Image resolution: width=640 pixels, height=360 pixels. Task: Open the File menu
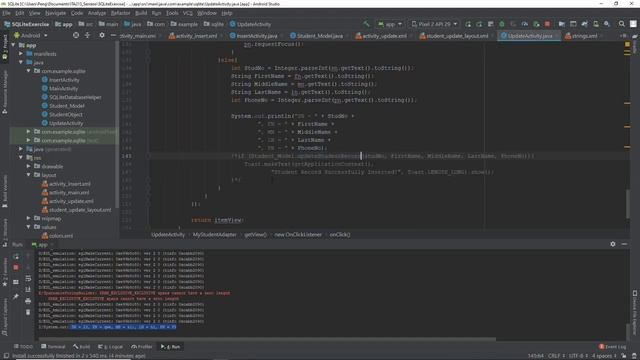click(x=6, y=13)
